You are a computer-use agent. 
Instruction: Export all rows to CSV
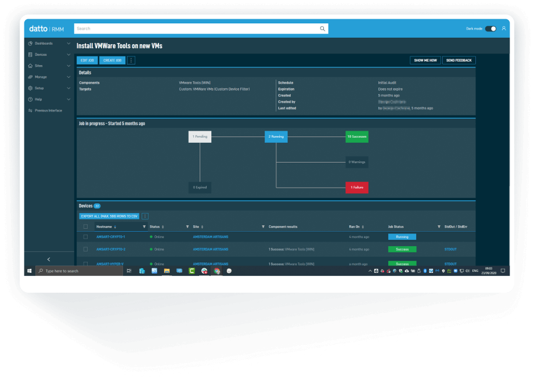(x=109, y=216)
